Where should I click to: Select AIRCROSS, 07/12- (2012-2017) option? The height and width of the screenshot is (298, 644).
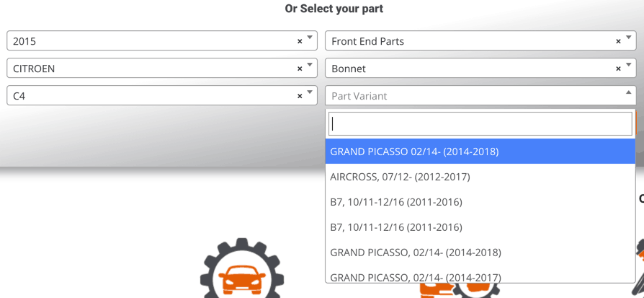[x=480, y=177]
